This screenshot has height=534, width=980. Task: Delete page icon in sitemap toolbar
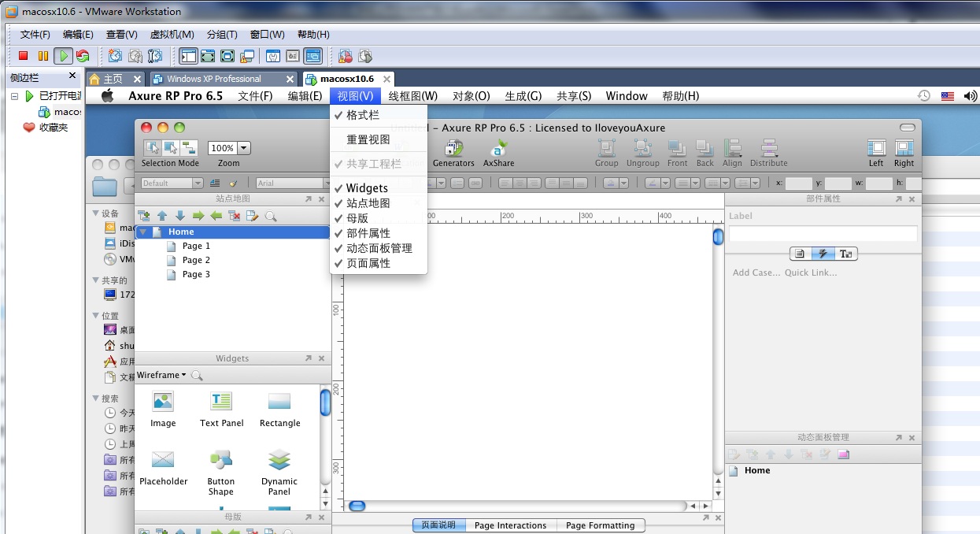coord(234,215)
